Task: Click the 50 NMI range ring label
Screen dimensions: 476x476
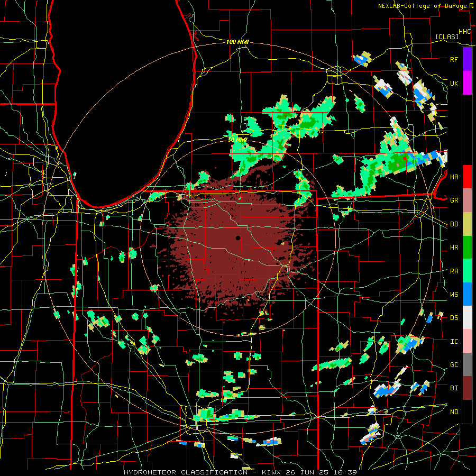Action: [237, 140]
